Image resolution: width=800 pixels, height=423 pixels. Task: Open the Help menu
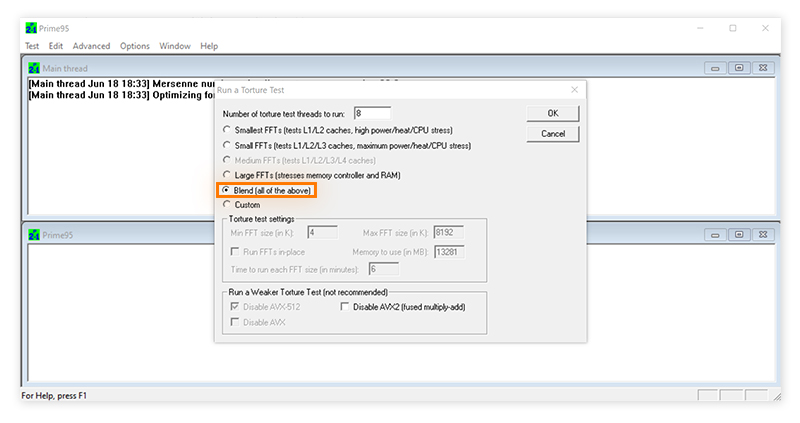209,46
